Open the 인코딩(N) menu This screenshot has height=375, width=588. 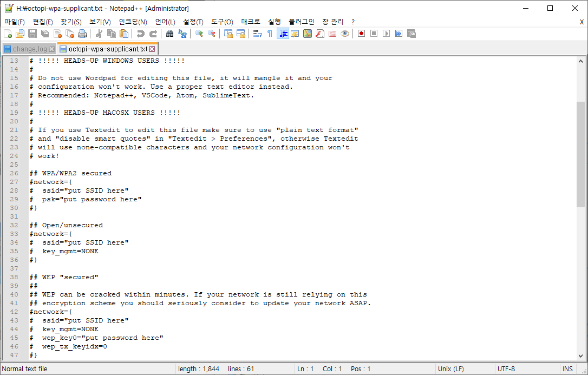[133, 22]
